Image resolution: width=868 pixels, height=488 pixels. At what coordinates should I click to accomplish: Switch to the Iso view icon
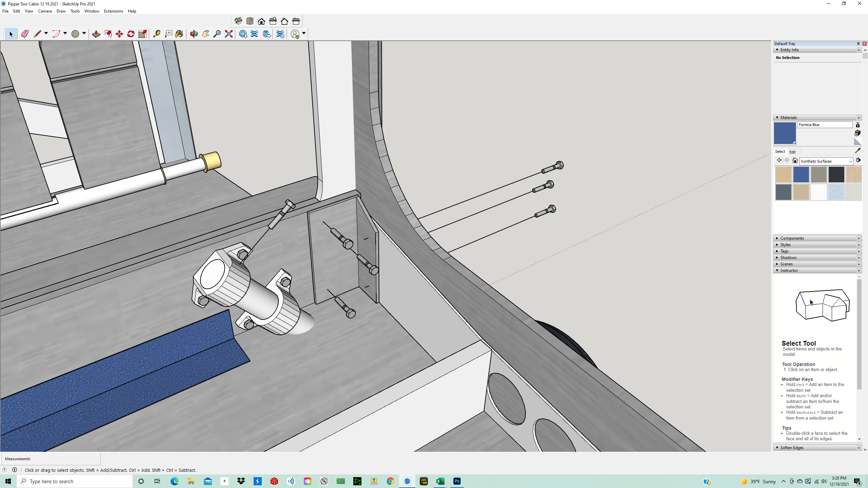[238, 21]
